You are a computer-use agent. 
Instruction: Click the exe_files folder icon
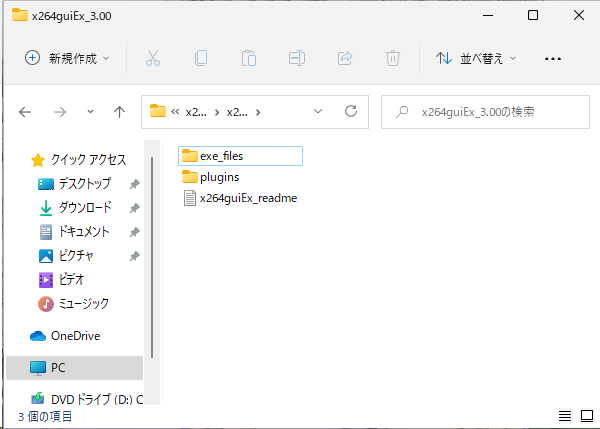(189, 156)
